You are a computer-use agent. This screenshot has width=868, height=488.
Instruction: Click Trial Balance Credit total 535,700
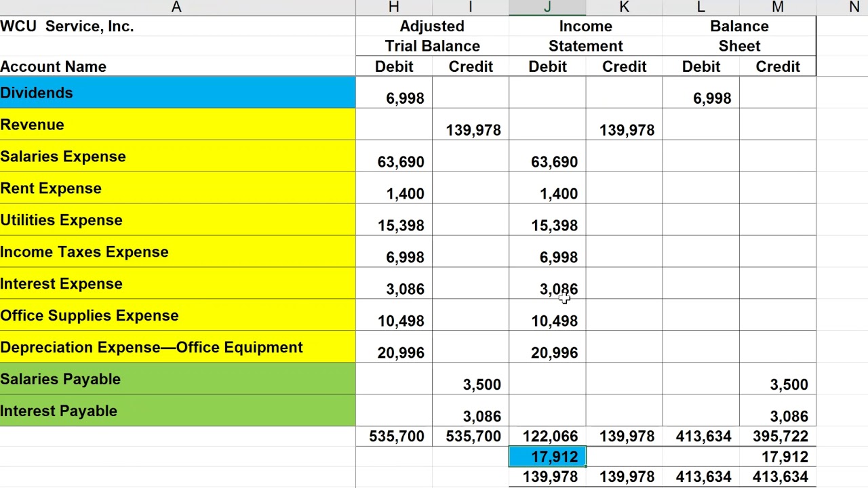pos(471,436)
